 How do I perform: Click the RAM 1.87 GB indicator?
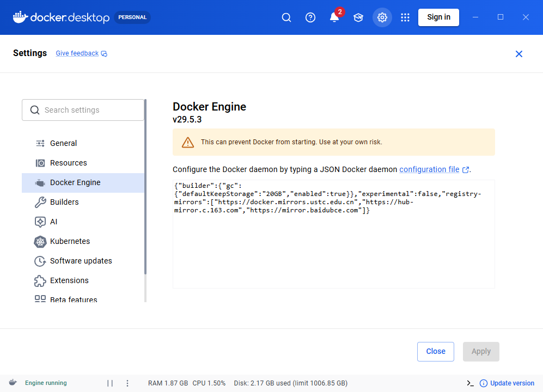click(x=168, y=383)
